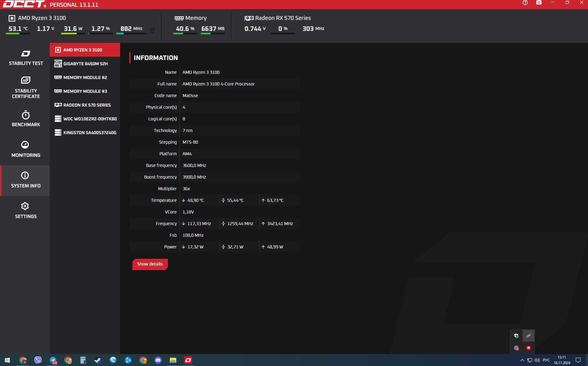Open Windows Security shield tray icon
The height and width of the screenshot is (366, 588).
516,336
